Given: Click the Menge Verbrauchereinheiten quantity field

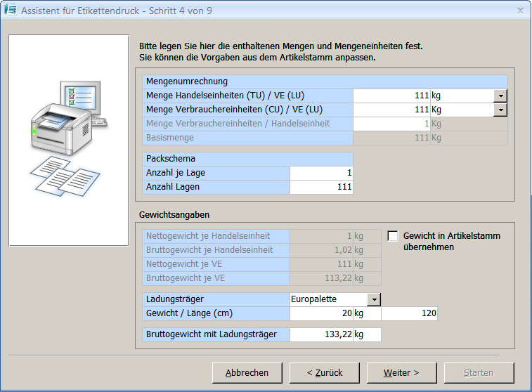Looking at the screenshot, I should (x=391, y=110).
